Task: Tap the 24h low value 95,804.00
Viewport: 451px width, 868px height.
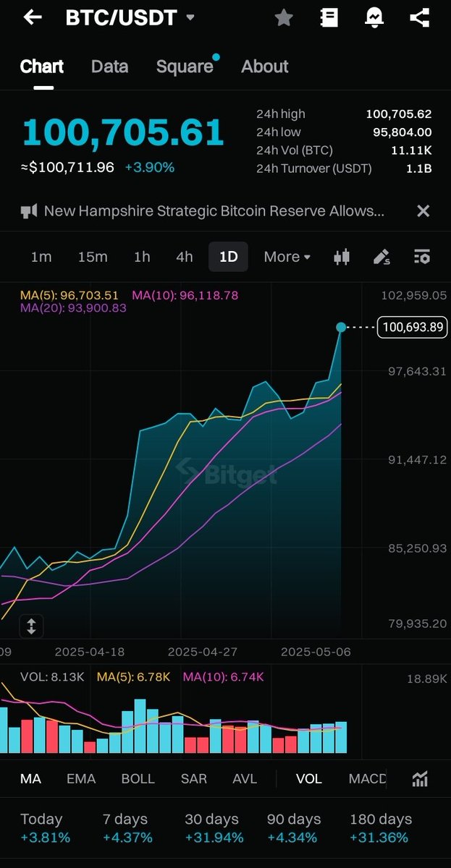Action: click(x=402, y=132)
